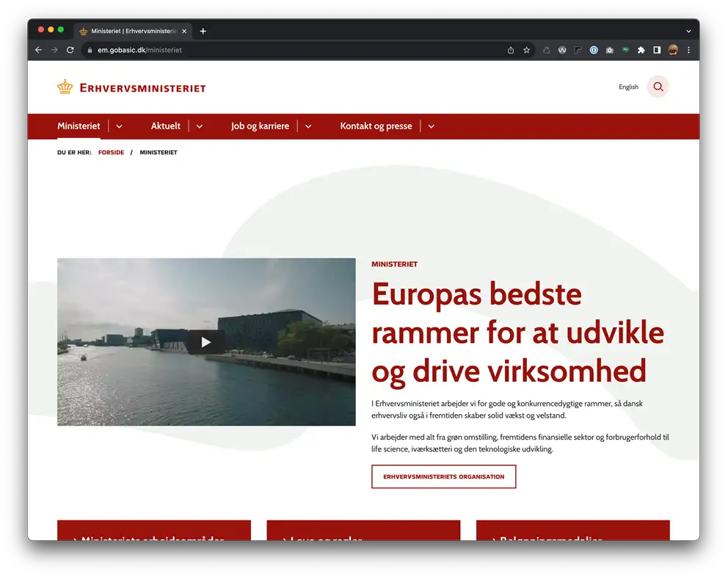
Task: Open the Extensions puzzle icon
Action: point(641,50)
